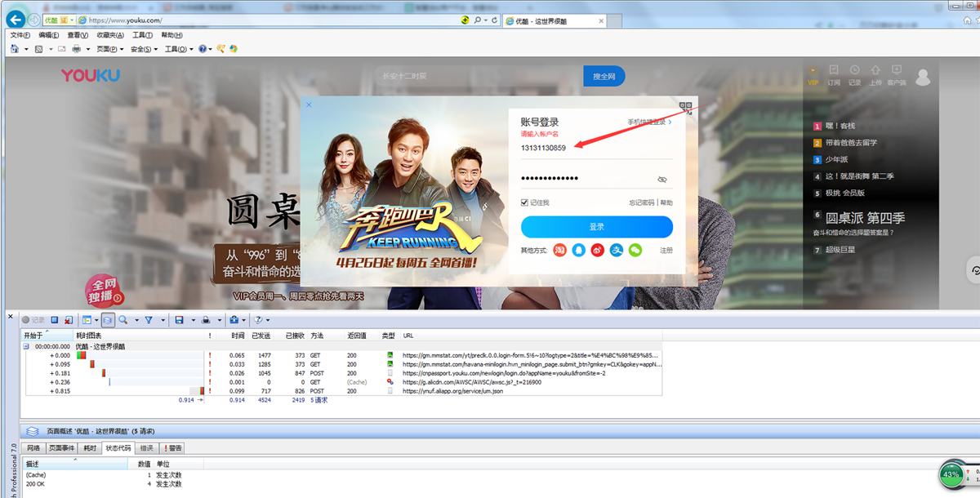Image resolution: width=980 pixels, height=498 pixels.
Task: Start recording in the HttpWatch 记录 toolbar
Action: [x=25, y=319]
